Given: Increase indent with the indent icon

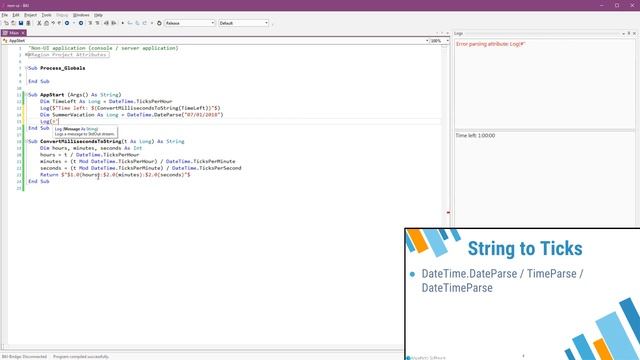Looking at the screenshot, I should point(114,23).
